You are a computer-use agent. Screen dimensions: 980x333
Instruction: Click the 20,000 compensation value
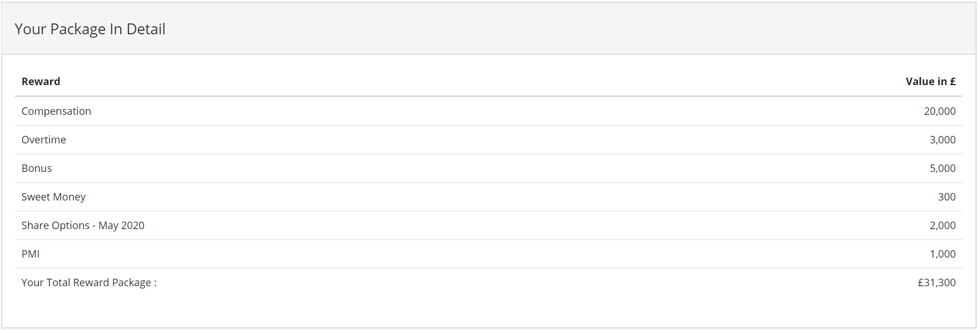[x=939, y=111]
